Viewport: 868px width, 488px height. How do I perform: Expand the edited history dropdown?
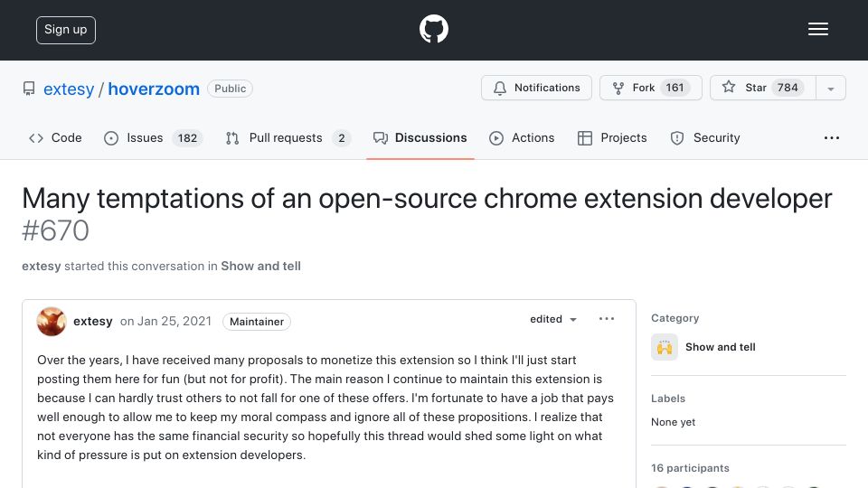coord(553,319)
